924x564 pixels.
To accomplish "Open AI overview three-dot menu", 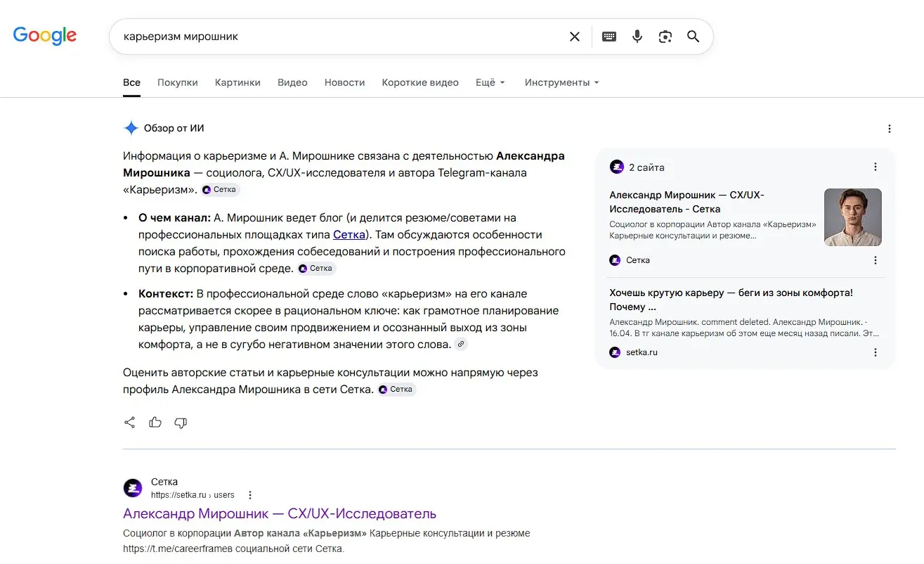I will 890,129.
